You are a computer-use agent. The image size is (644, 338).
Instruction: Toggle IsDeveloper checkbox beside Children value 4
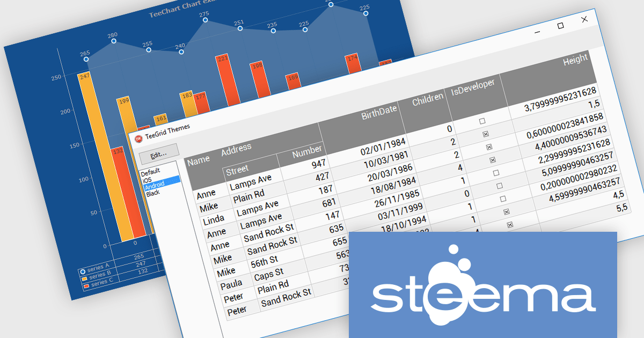[493, 160]
